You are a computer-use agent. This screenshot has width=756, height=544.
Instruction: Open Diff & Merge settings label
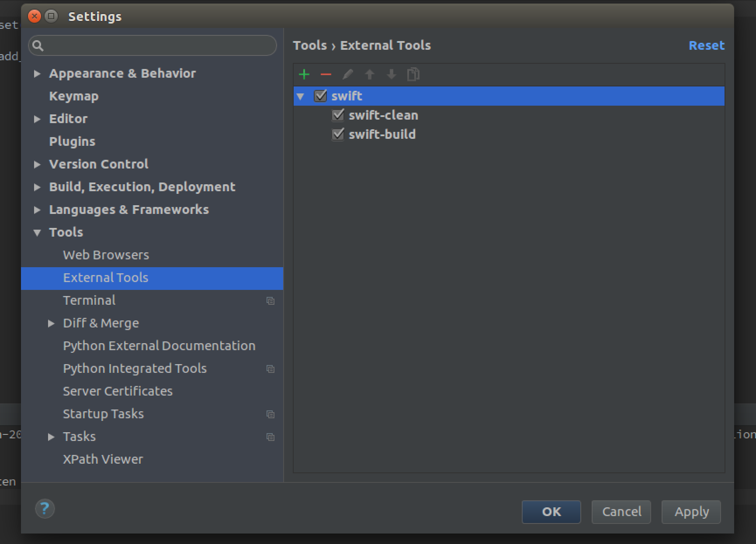pos(101,323)
